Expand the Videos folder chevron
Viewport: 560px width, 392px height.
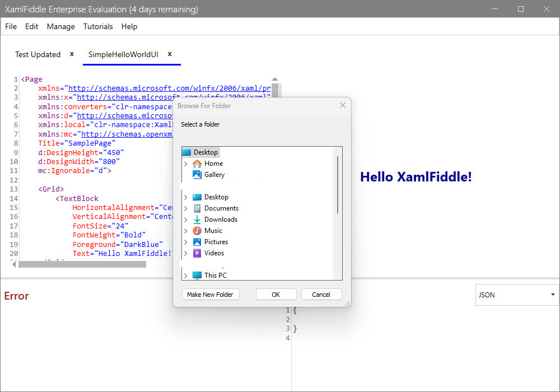186,253
